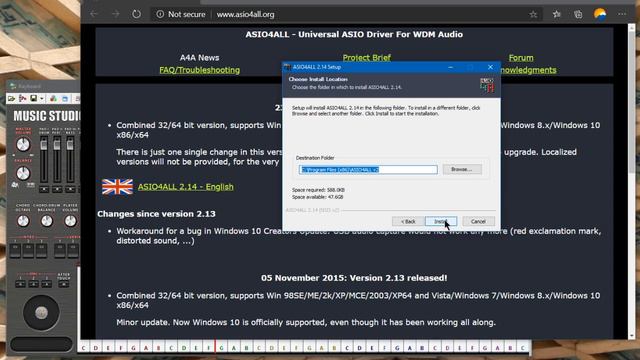Click the red MIDI record icon in the Music Studio toolbar

click(x=22, y=98)
